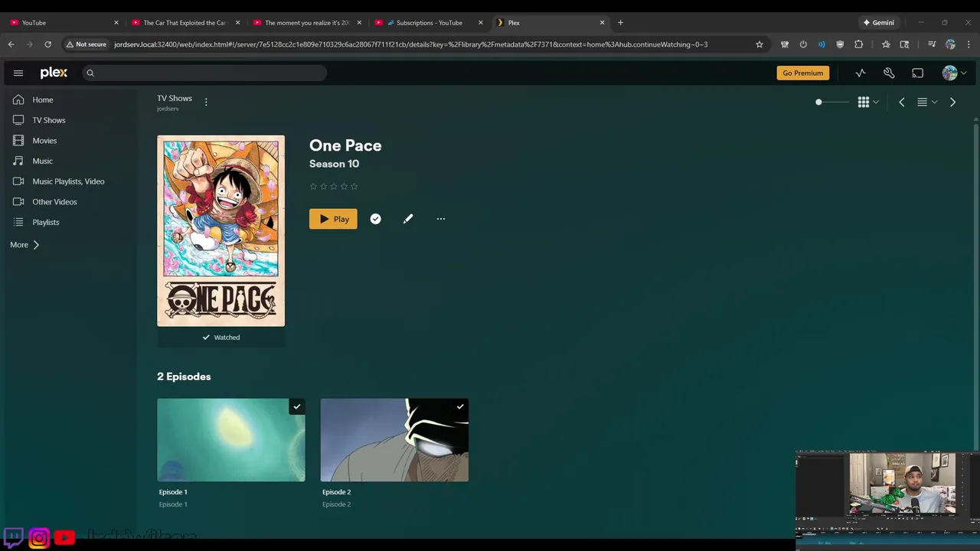980x551 pixels.
Task: Bookmark this page star icon
Action: [759, 44]
